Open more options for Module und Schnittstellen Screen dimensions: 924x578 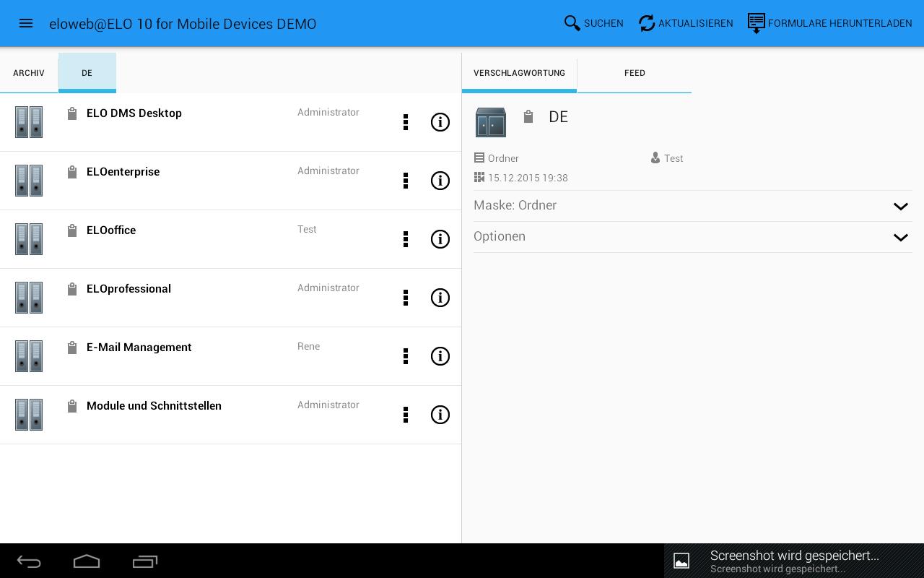tap(406, 415)
